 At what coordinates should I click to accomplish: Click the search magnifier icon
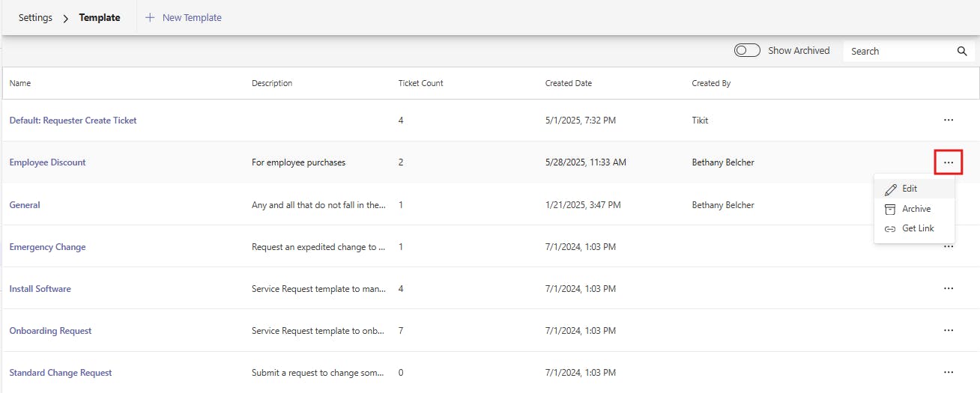tap(962, 52)
